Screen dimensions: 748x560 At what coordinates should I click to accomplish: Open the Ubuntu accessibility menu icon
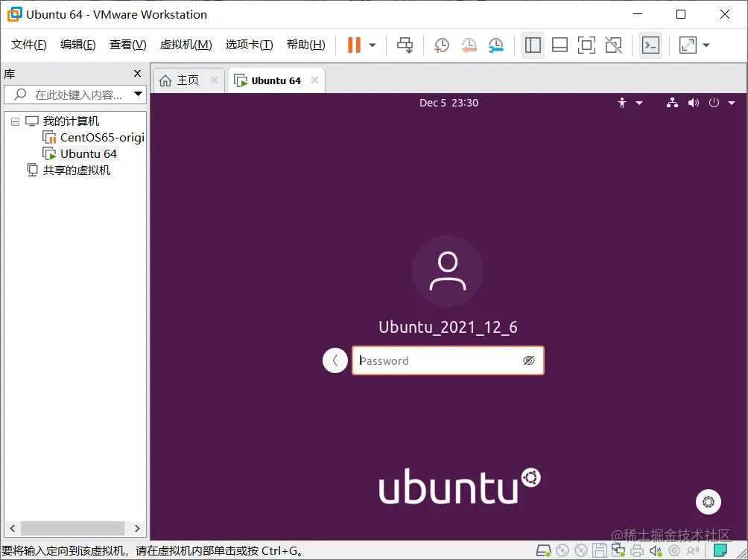click(621, 103)
